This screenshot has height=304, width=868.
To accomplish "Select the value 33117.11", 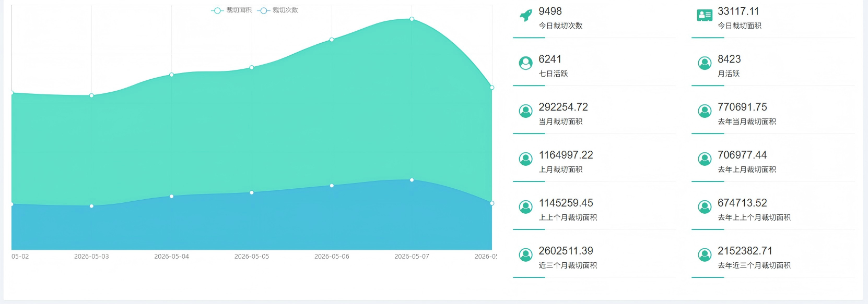I will click(738, 11).
